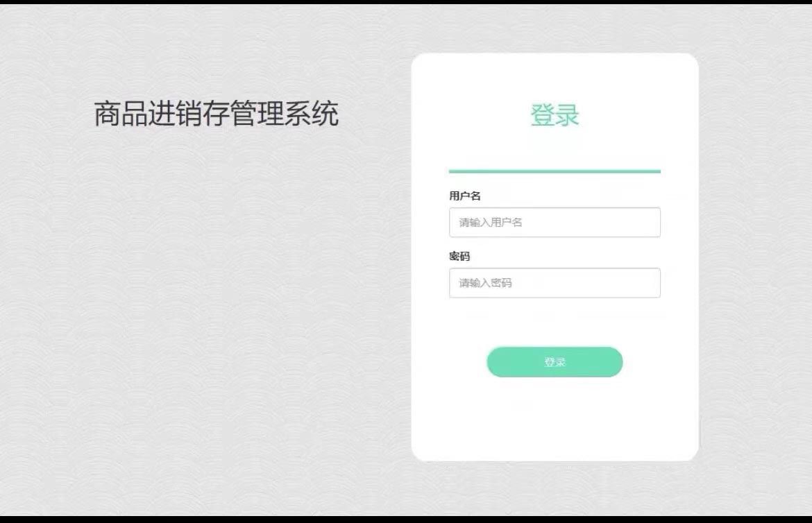Click the 登录 text on the green button

coord(555,362)
